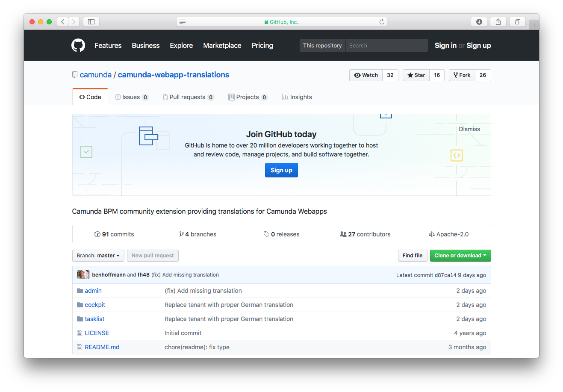
Task: Open the 'chore(readme): fix type' commit message
Action: pyautogui.click(x=197, y=347)
